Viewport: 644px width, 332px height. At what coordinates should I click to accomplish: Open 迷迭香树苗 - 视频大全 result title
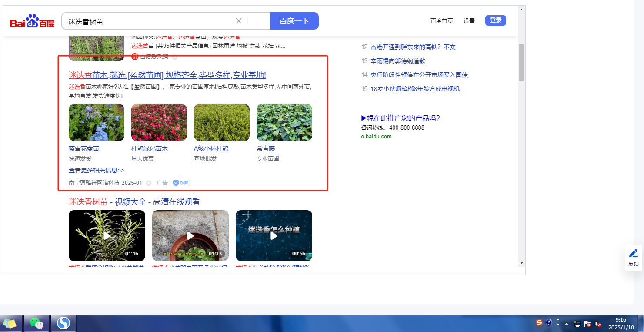(x=134, y=202)
